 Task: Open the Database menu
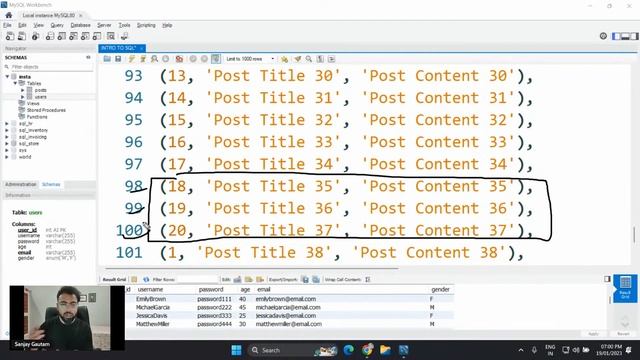click(80, 25)
